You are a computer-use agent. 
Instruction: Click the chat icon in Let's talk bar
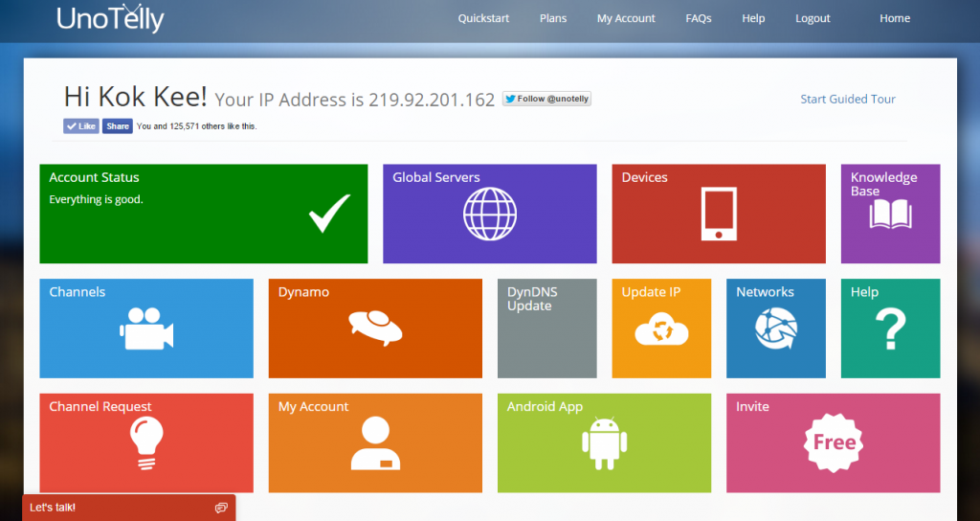click(221, 508)
